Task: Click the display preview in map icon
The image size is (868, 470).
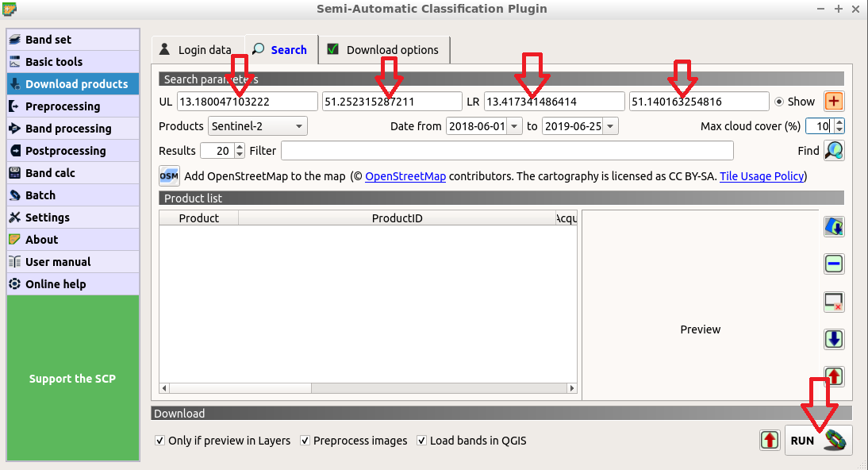Action: point(833,227)
